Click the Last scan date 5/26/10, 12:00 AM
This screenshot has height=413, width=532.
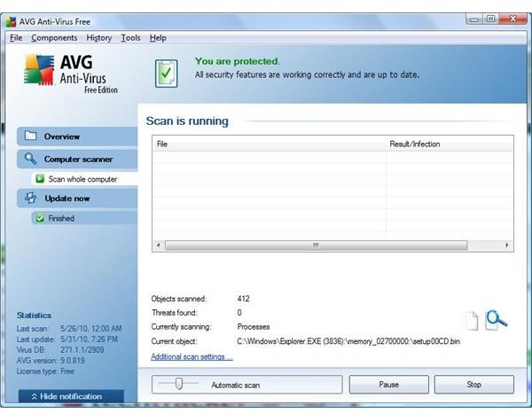91,329
